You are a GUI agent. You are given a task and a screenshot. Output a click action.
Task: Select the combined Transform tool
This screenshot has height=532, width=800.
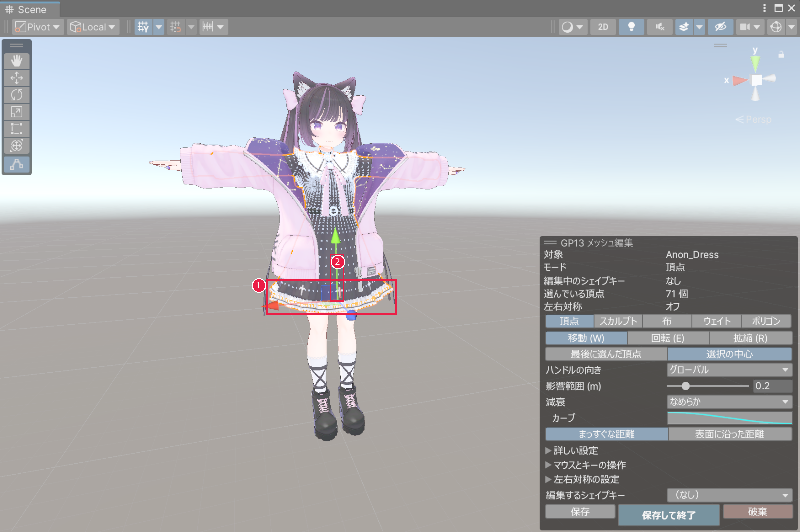pos(17,146)
